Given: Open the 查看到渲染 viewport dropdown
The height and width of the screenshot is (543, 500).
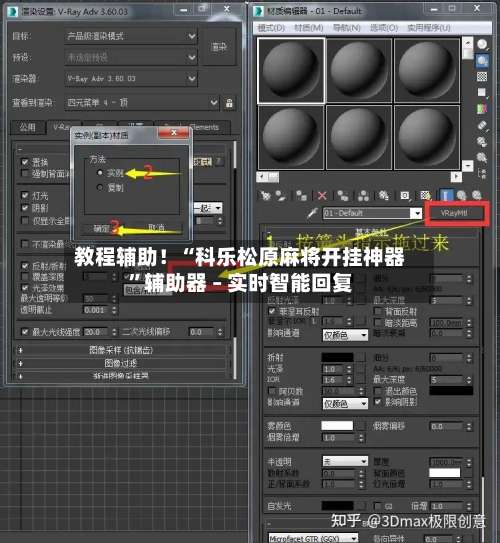Looking at the screenshot, I should point(142,103).
